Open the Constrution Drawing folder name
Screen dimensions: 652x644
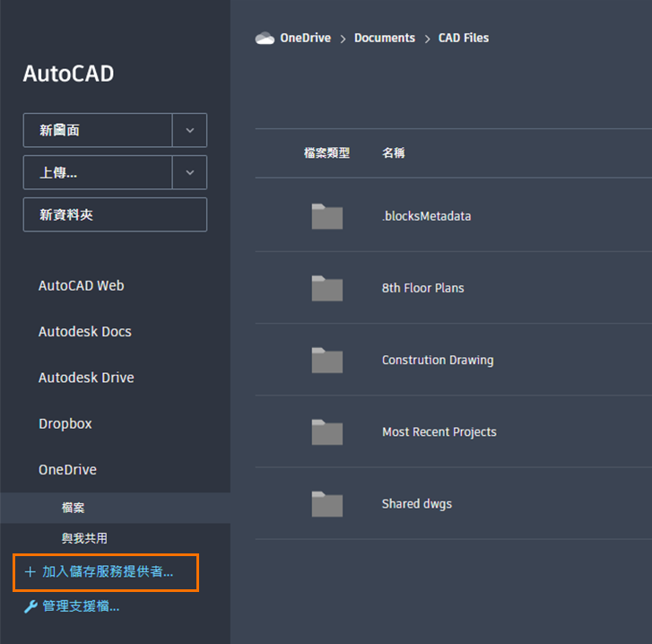[438, 360]
